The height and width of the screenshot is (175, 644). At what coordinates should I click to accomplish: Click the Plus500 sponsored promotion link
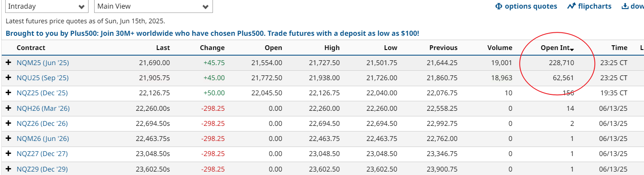pyautogui.click(x=213, y=33)
